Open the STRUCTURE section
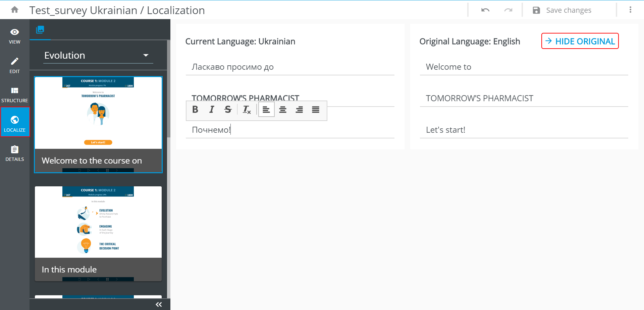 coord(14,95)
